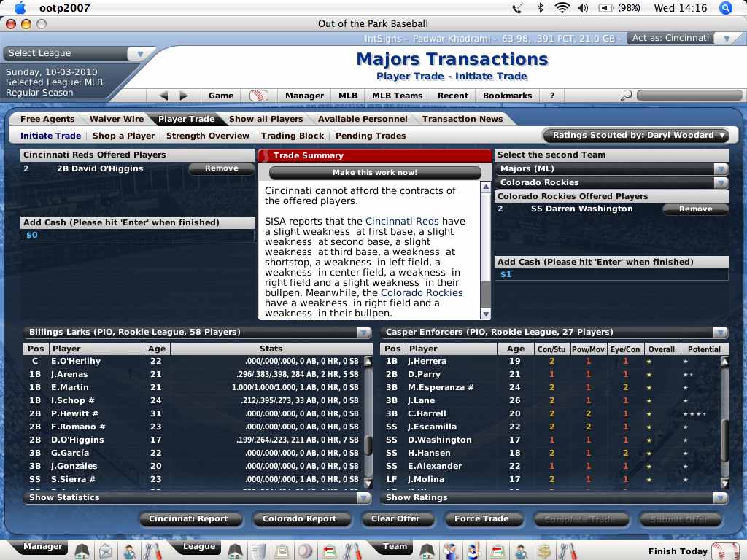747x560 pixels.
Task: Open the Transaction News tab
Action: pyautogui.click(x=462, y=119)
